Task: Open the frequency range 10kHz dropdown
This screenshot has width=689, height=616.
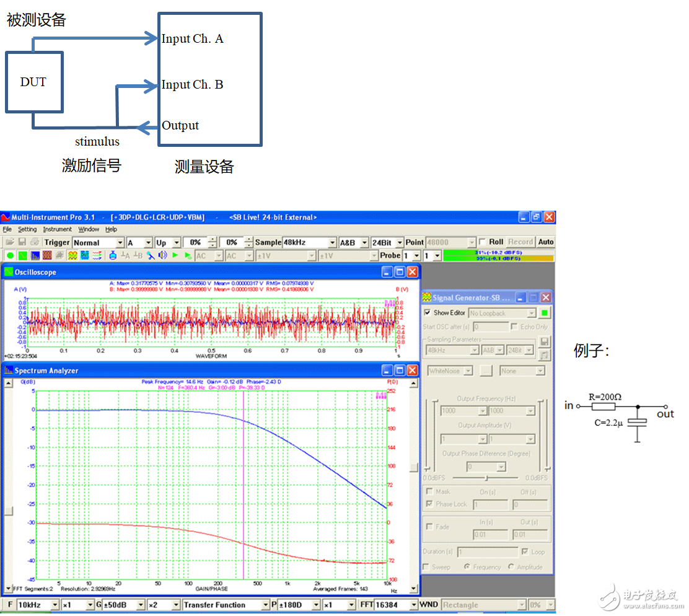Action: point(38,605)
